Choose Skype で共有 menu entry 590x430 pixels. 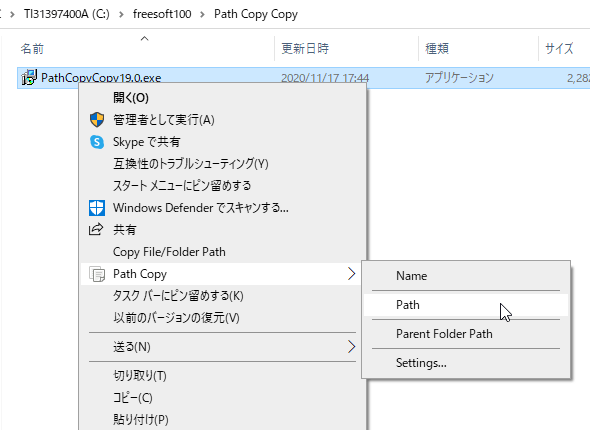click(223, 142)
